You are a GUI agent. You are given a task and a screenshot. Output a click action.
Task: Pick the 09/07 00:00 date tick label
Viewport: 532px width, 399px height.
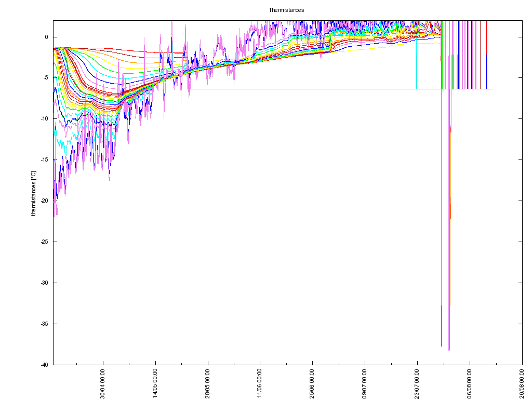point(365,383)
